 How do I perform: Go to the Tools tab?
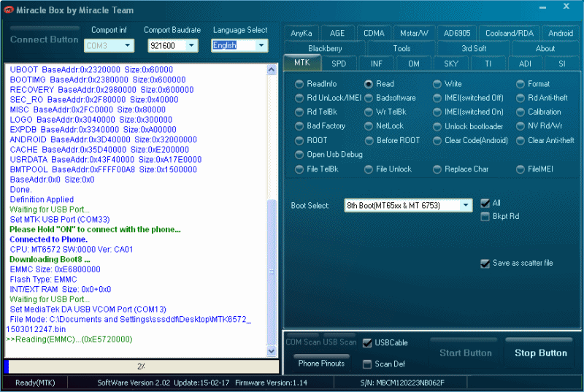coord(401,48)
